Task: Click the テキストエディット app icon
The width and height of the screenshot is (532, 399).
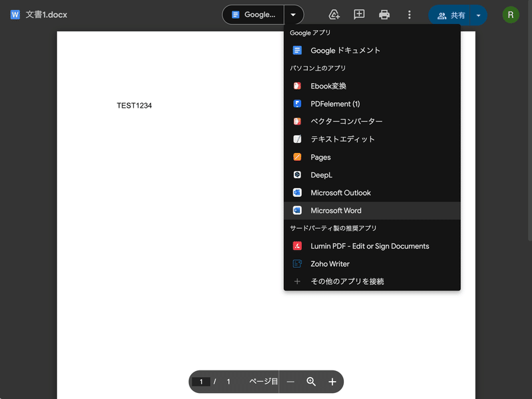Action: click(x=297, y=139)
